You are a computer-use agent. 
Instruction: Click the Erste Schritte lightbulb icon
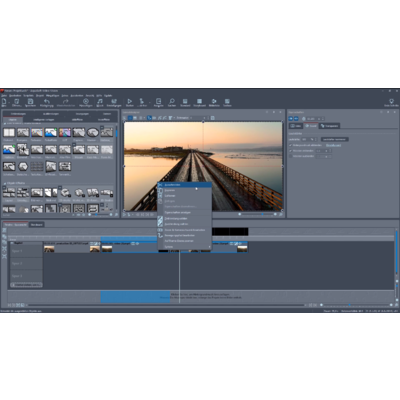[391, 101]
